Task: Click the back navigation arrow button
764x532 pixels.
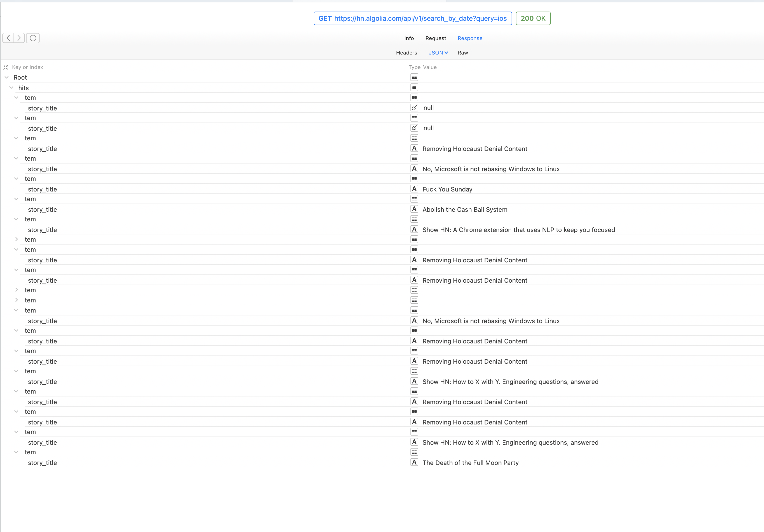Action: (x=8, y=38)
